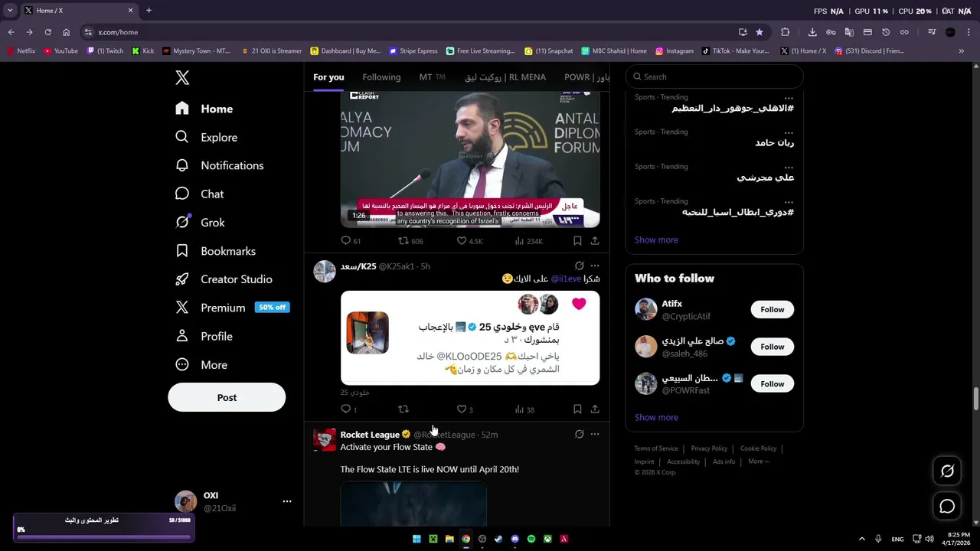The height and width of the screenshot is (551, 980).
Task: Open the @ii1eve mention link
Action: tap(566, 279)
